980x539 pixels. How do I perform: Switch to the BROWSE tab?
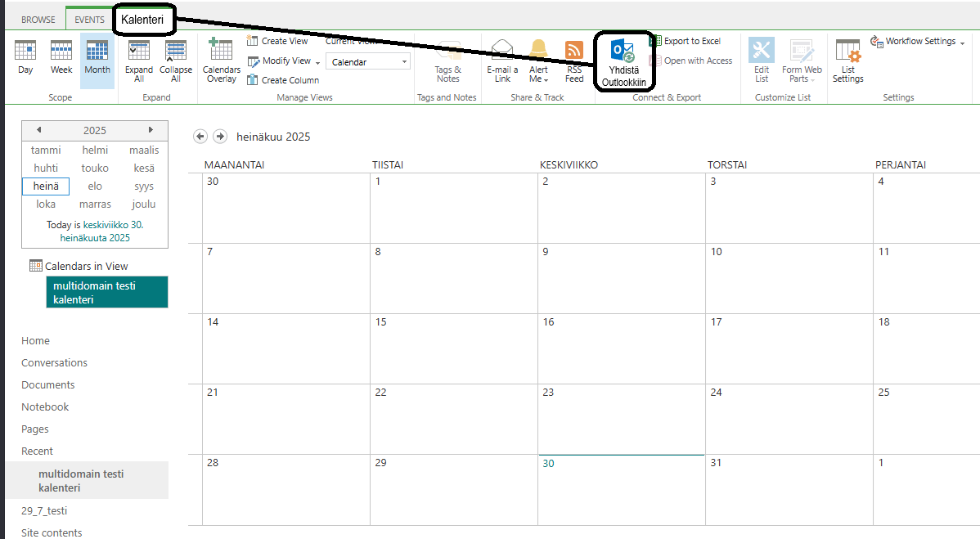(x=38, y=20)
